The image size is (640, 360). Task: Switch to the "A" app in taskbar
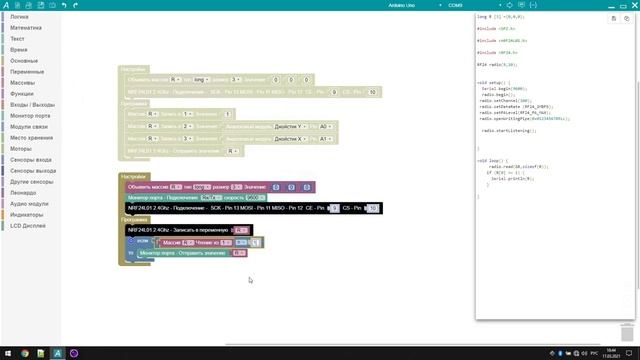point(58,353)
